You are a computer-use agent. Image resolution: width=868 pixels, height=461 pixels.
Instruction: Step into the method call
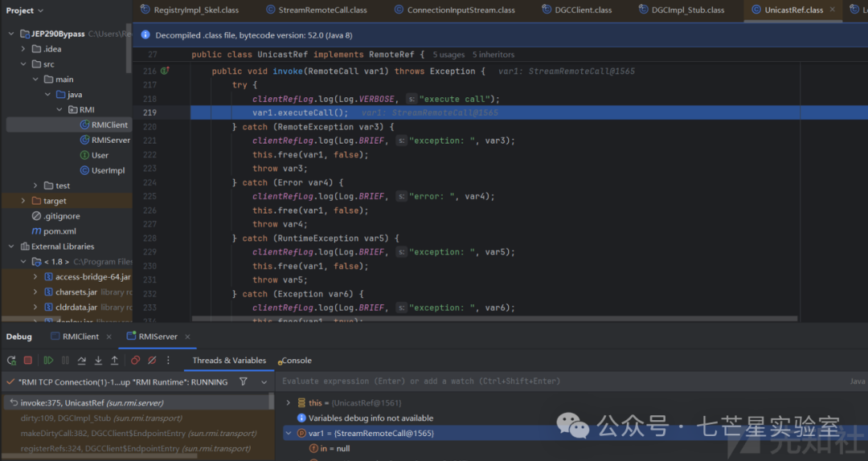(98, 361)
